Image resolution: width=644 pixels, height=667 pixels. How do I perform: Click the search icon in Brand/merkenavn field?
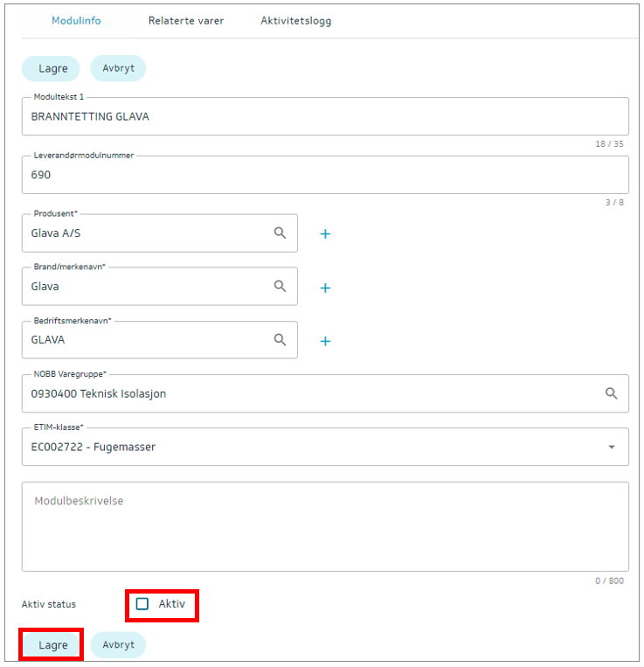click(280, 287)
